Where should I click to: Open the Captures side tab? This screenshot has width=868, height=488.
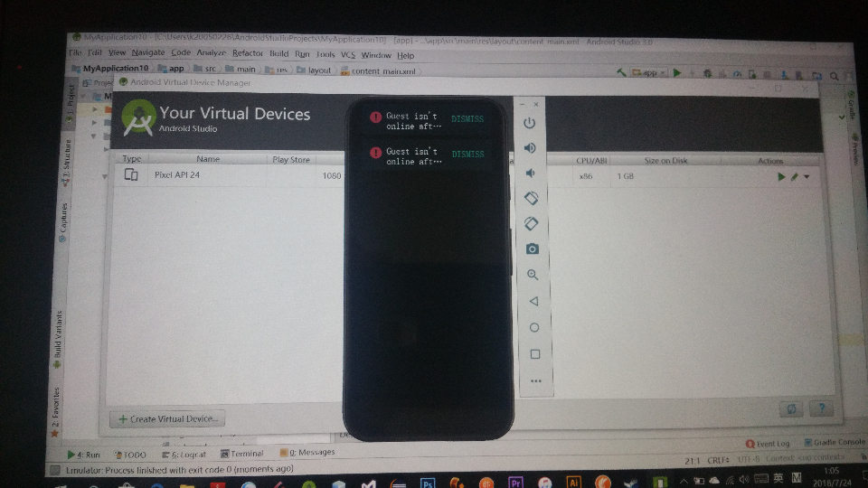pyautogui.click(x=63, y=222)
